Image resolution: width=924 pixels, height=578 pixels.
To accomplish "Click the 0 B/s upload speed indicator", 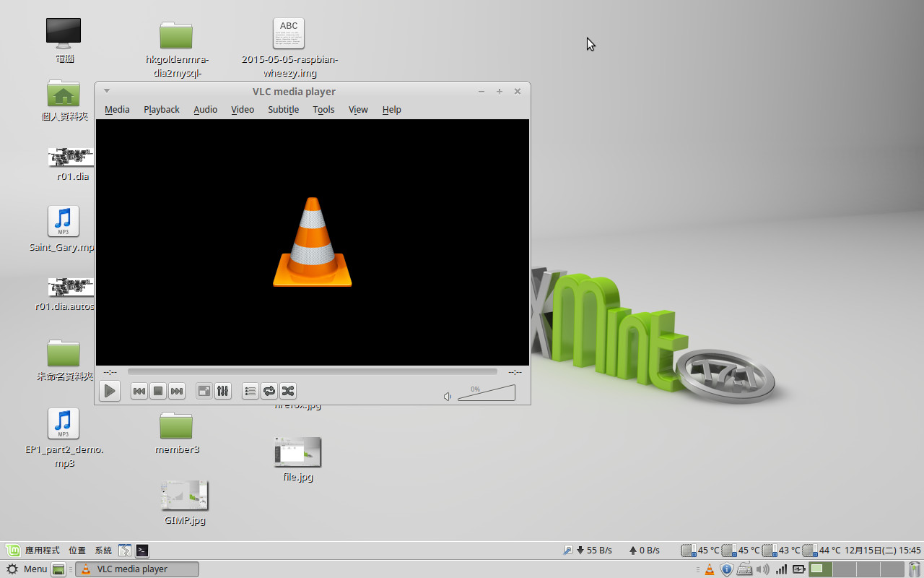I will [x=644, y=551].
